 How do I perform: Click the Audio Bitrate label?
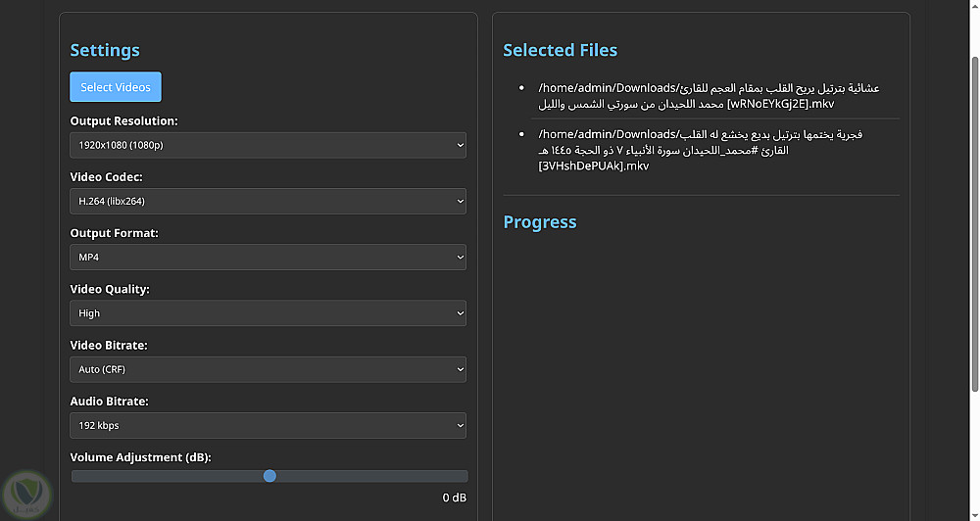click(x=109, y=402)
